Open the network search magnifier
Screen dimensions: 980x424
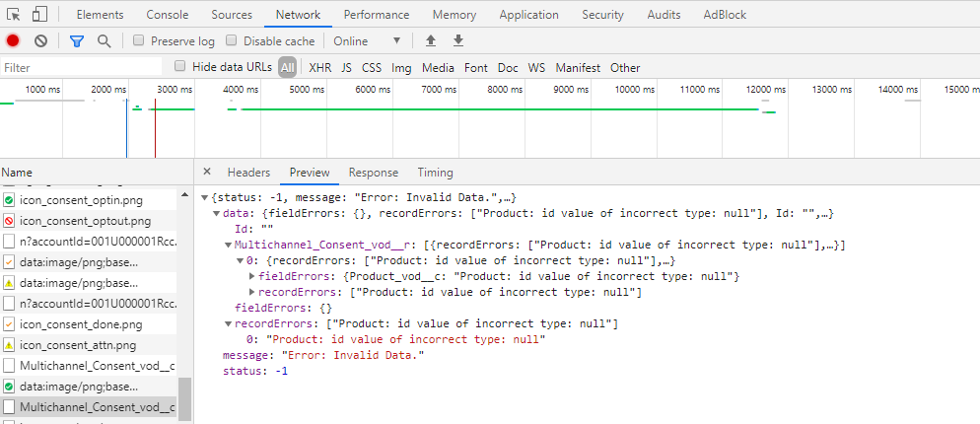pyautogui.click(x=104, y=40)
